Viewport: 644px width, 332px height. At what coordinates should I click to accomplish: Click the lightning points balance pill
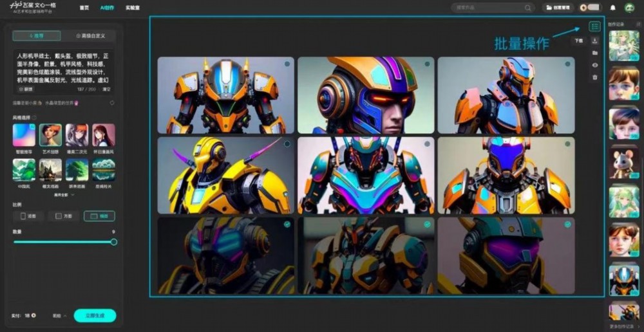pos(591,8)
